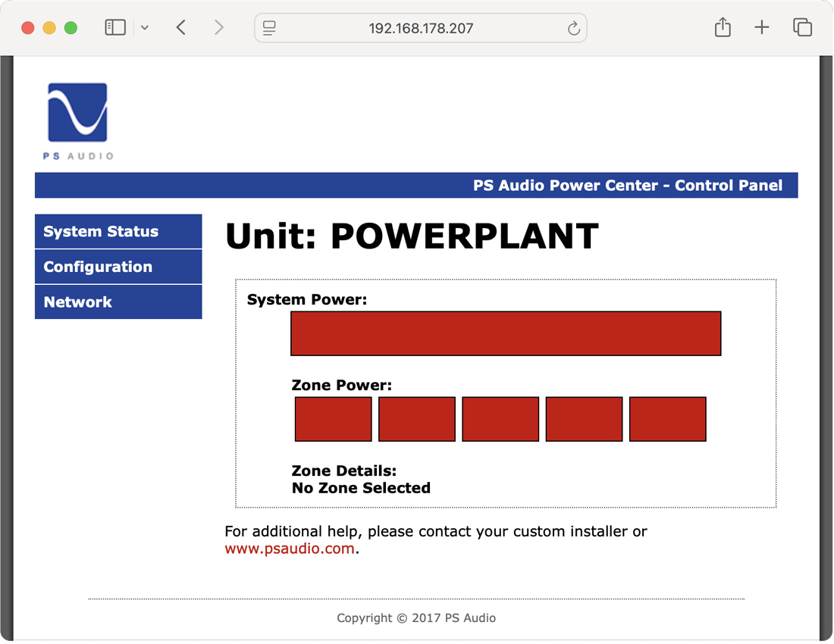Click the PS Audio logo
834x644 pixels.
tap(77, 121)
